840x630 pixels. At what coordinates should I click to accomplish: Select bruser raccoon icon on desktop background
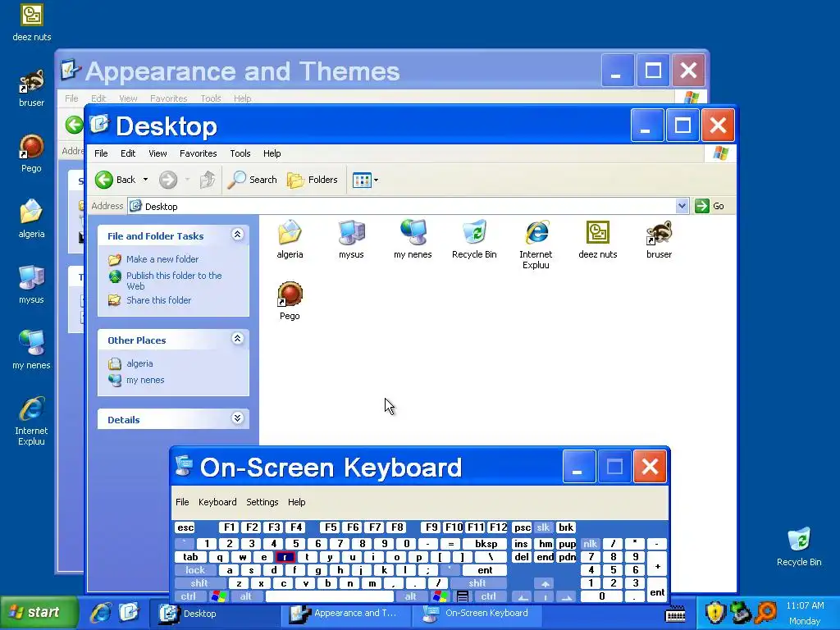pyautogui.click(x=32, y=88)
